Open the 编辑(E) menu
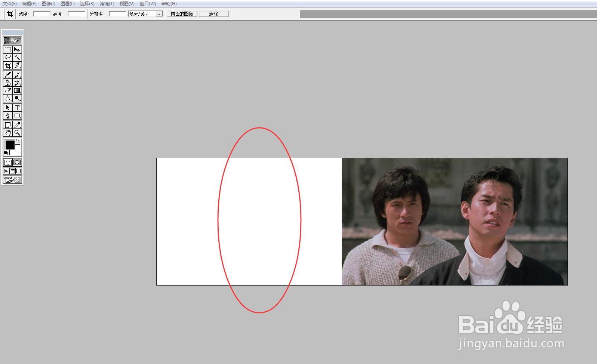 tap(29, 4)
